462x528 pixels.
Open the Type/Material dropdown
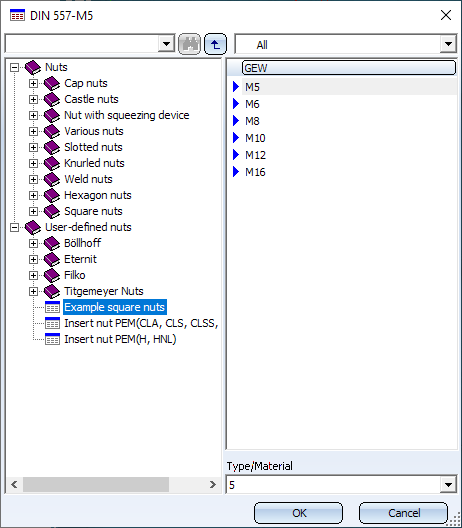[448, 485]
